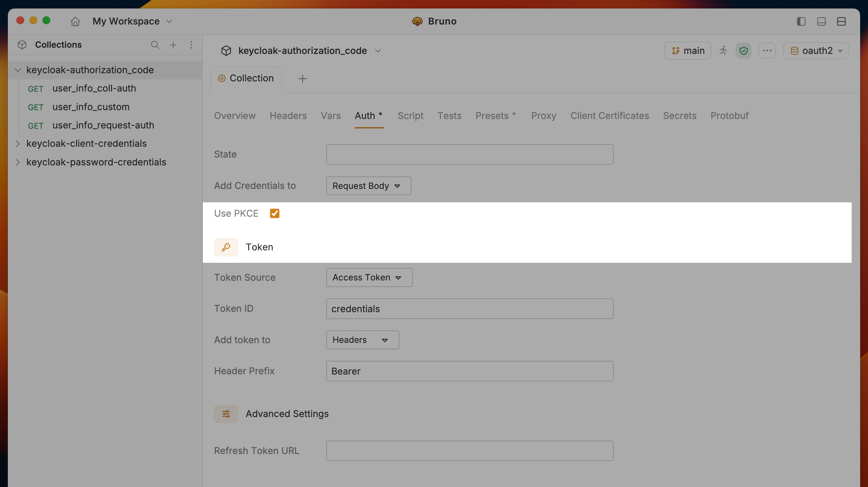The height and width of the screenshot is (487, 868).
Task: Switch to the Tests tab
Action: (x=449, y=116)
